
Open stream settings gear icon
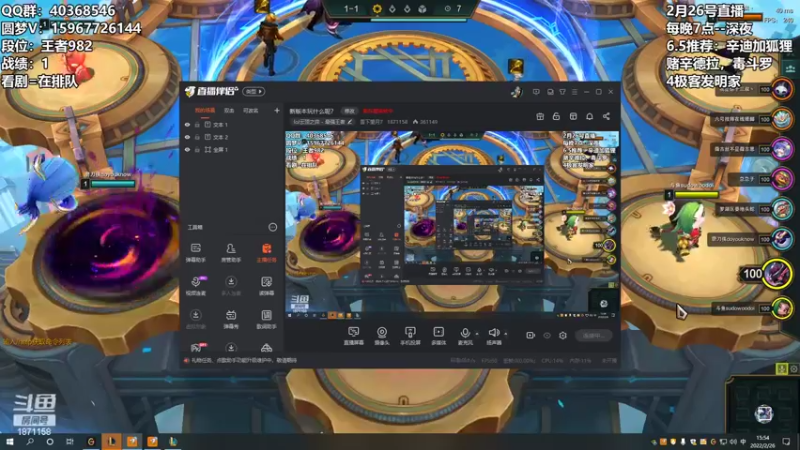563,335
